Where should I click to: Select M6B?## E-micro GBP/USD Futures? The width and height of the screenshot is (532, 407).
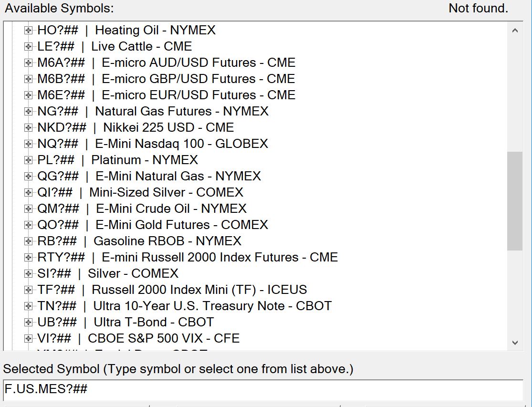pyautogui.click(x=166, y=79)
